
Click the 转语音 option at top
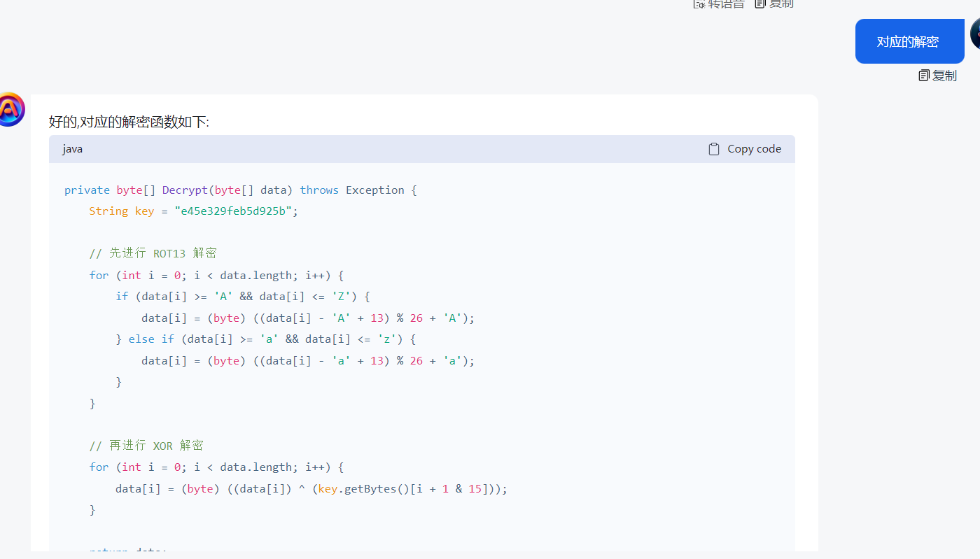(x=719, y=4)
